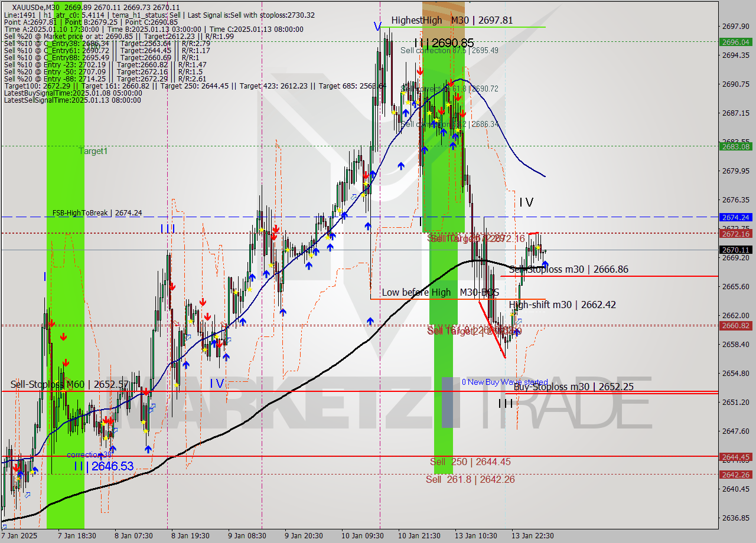Screen dimensions: 756x543
Task: Click the 2687.15 price axis value
Action: pos(735,113)
